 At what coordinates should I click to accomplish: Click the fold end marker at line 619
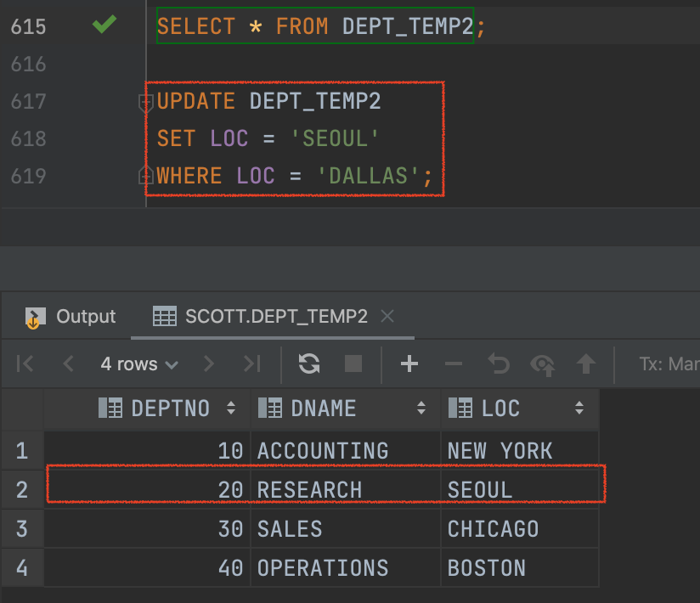coord(145,176)
